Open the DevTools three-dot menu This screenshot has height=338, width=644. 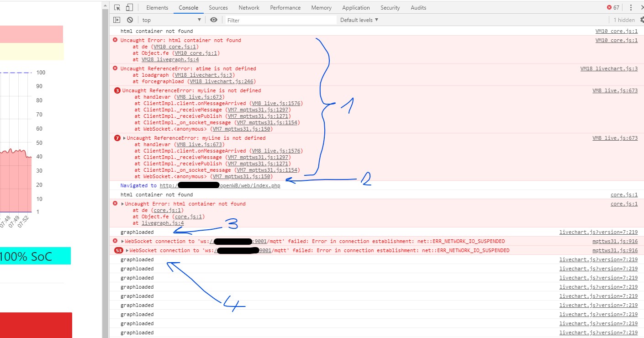(631, 7)
